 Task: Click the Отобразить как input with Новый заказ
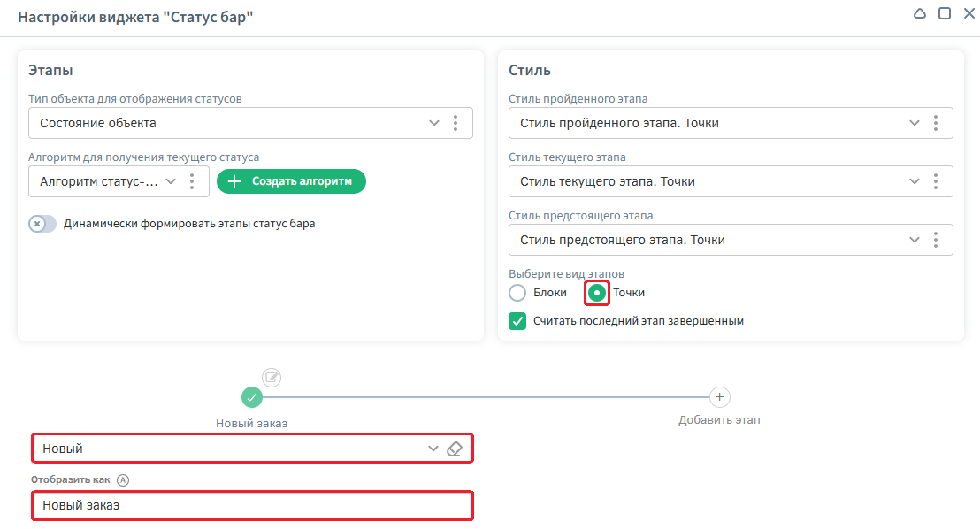coord(252,505)
